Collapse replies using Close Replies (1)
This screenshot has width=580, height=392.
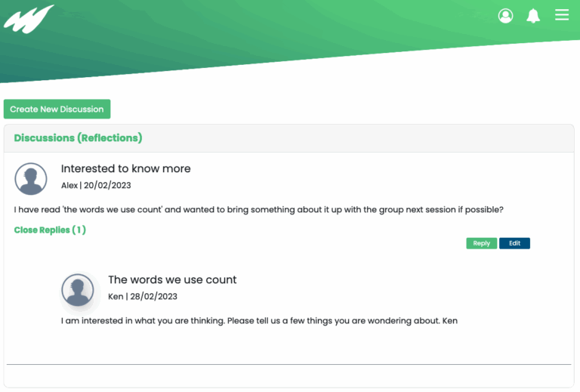coord(50,230)
